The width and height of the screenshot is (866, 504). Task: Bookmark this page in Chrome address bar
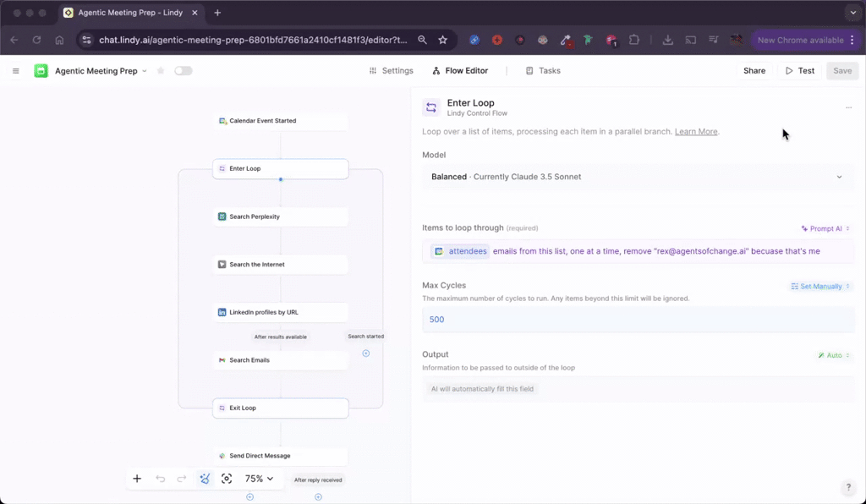point(442,40)
